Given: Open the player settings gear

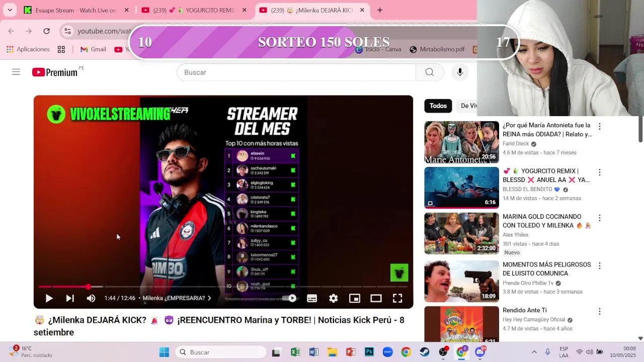Looking at the screenshot, I should pos(333,298).
